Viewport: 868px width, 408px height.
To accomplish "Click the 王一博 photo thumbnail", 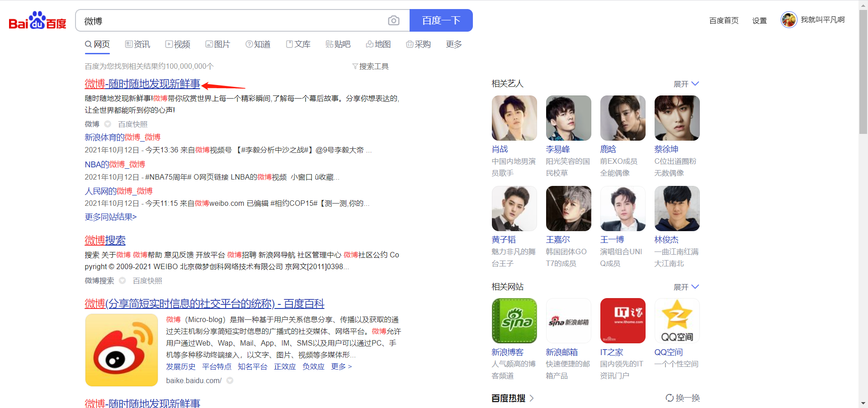I will point(623,209).
